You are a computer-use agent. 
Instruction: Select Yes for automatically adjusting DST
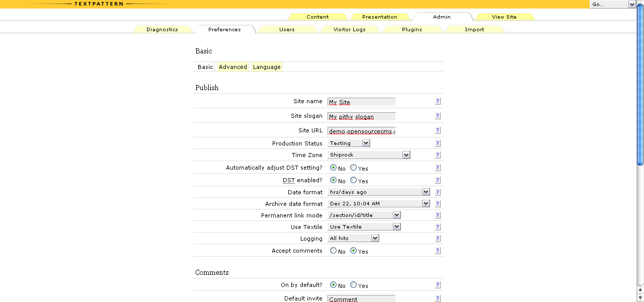[354, 168]
